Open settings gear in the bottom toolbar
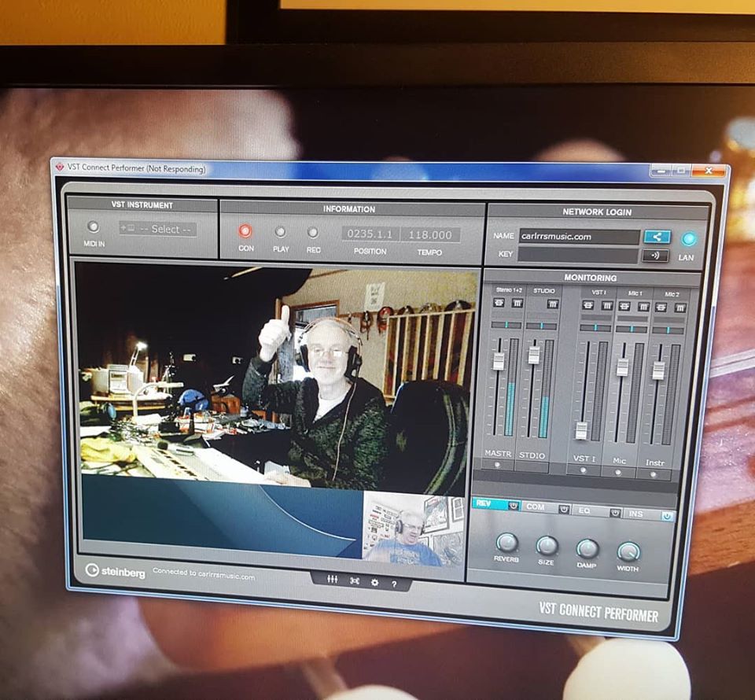The image size is (755, 700). tap(374, 583)
